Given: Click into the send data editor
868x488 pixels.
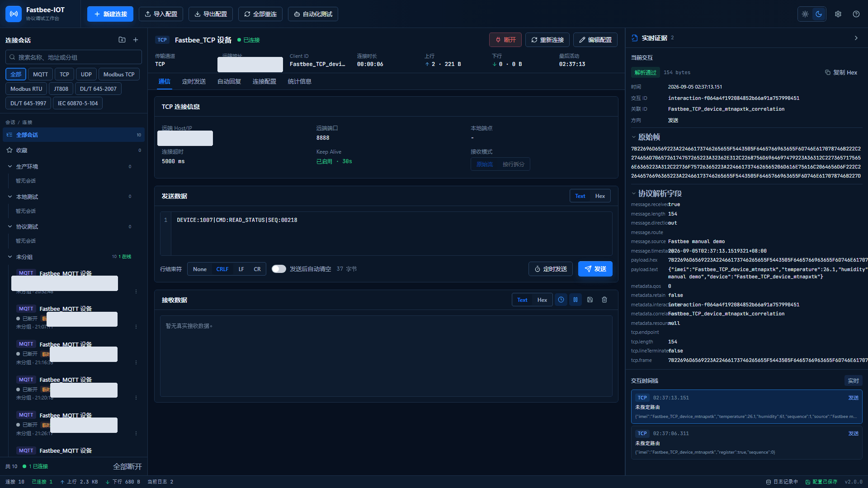Looking at the screenshot, I should click(386, 234).
